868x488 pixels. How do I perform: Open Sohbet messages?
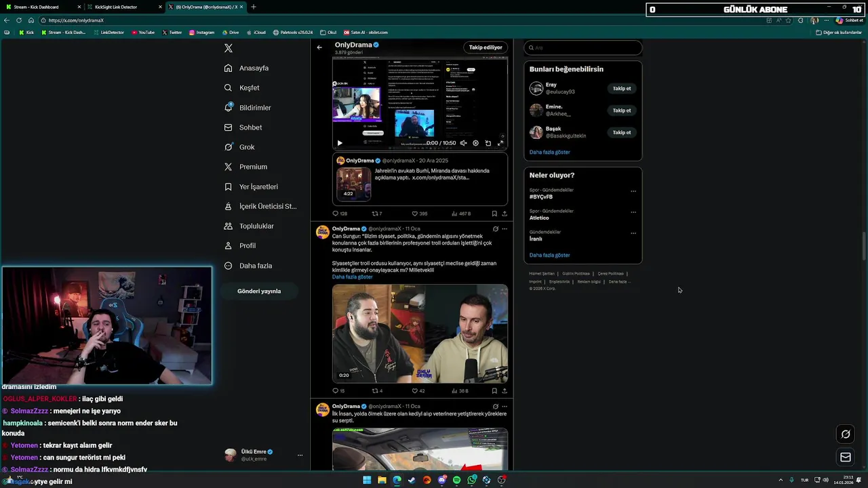(x=243, y=127)
